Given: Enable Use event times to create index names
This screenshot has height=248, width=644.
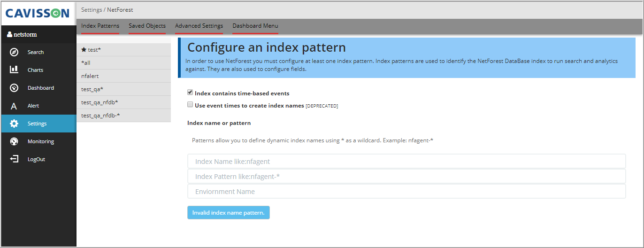Looking at the screenshot, I should pyautogui.click(x=190, y=105).
